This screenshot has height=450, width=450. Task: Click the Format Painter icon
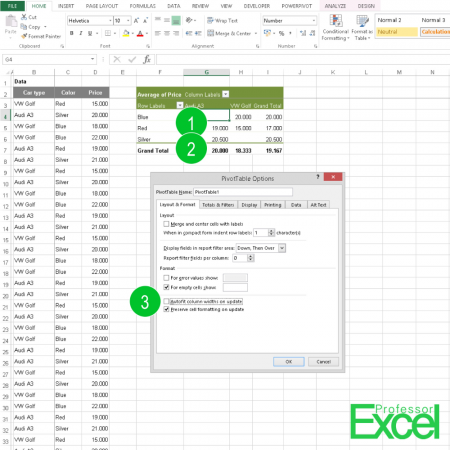[x=24, y=36]
